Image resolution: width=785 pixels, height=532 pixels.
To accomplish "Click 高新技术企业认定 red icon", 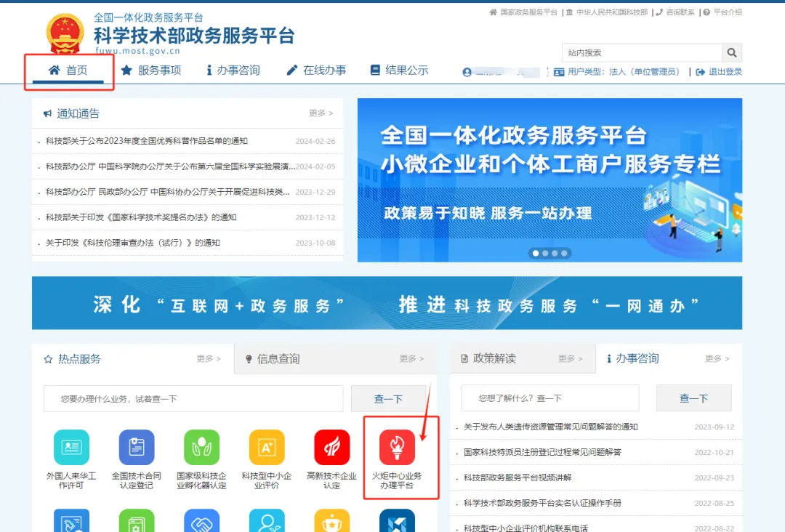I will [x=331, y=447].
